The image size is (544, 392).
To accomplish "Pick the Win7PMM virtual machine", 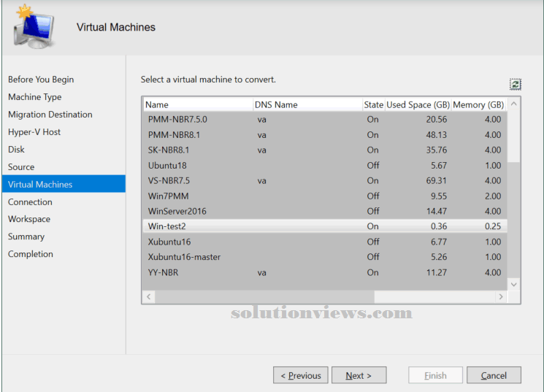I will pos(325,196).
